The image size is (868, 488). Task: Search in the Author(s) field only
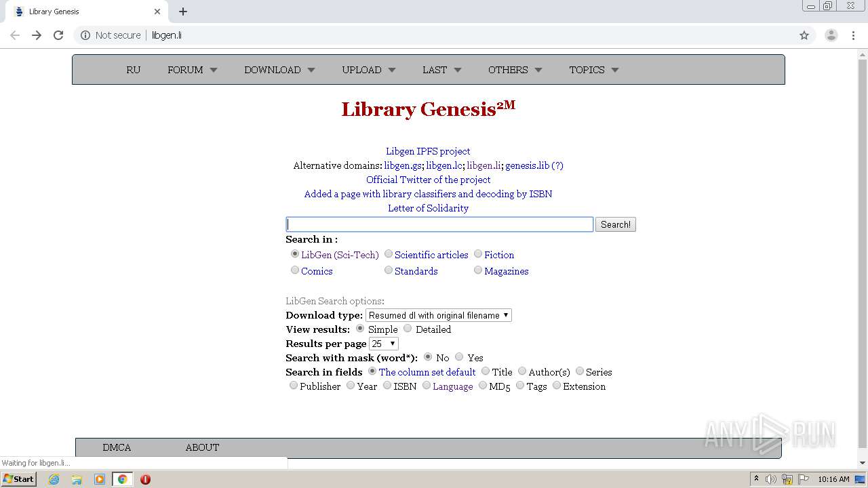[x=522, y=371]
